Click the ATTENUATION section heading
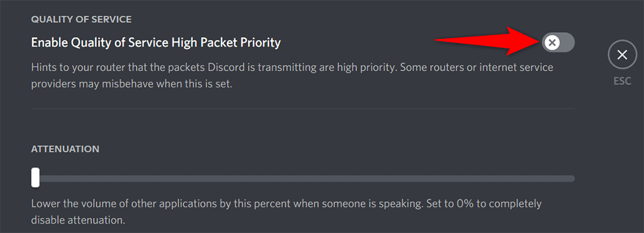 pyautogui.click(x=65, y=149)
